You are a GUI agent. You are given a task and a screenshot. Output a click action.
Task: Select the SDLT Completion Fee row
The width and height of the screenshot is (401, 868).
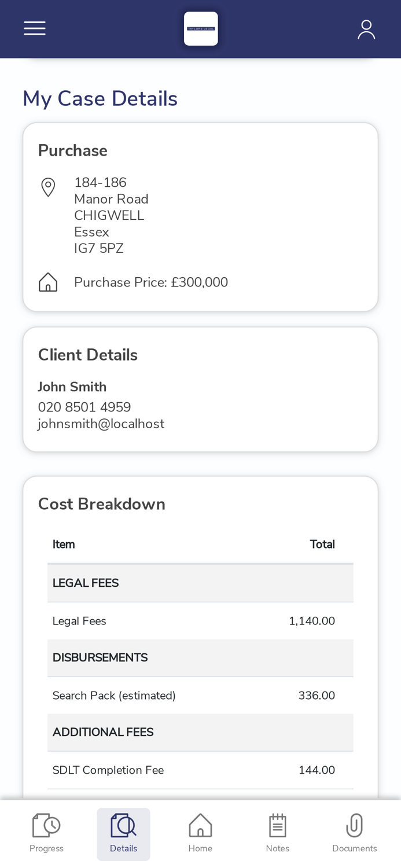(200, 770)
